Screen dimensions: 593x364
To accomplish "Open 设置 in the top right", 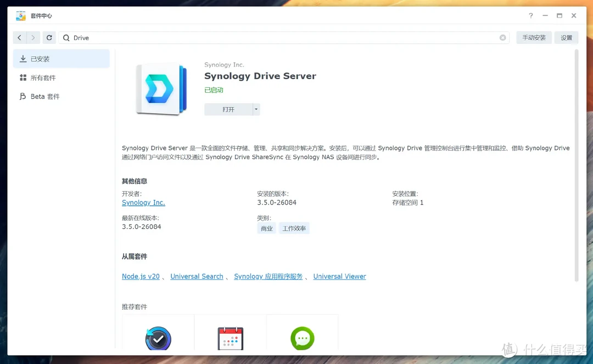I will pos(567,38).
